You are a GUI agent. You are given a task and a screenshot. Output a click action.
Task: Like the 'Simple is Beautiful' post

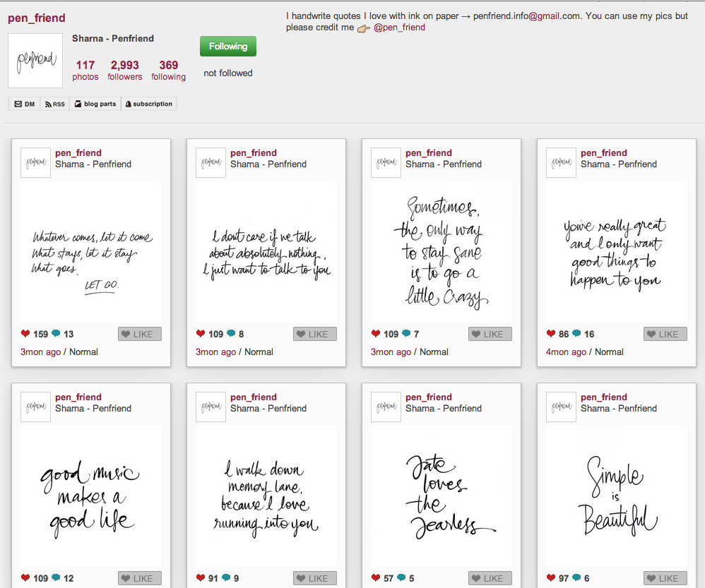pos(665,579)
